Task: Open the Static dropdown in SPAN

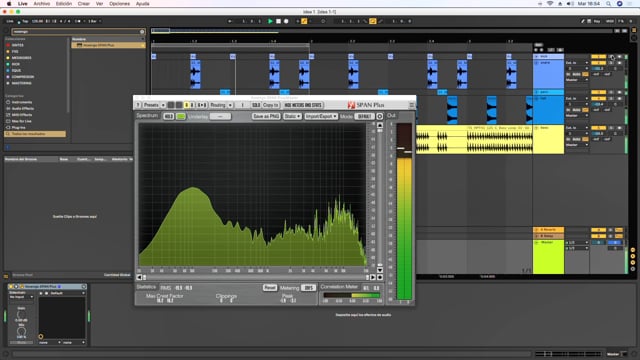Action: pyautogui.click(x=292, y=117)
